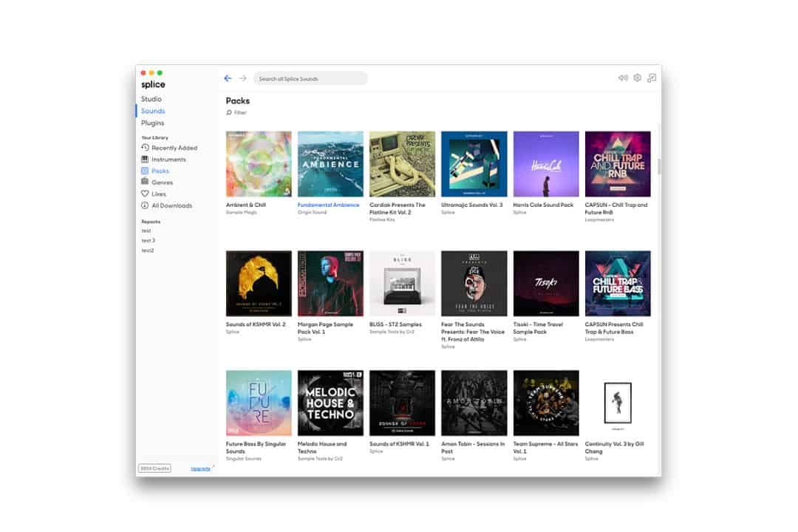This screenshot has height=532, width=798.
Task: Click 'Harris Cole Sound Pack' title
Action: pos(543,205)
